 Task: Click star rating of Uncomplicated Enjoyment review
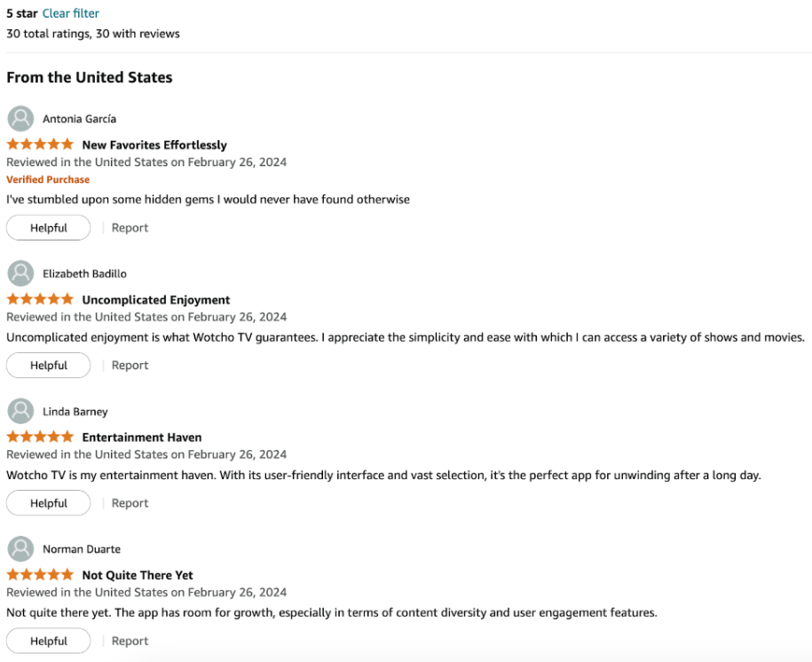pos(40,300)
